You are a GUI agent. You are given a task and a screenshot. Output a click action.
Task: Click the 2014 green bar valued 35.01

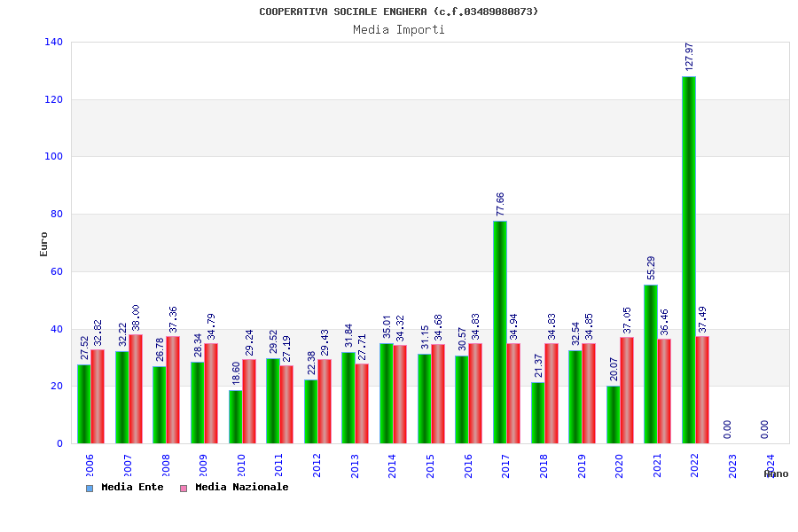click(x=387, y=393)
